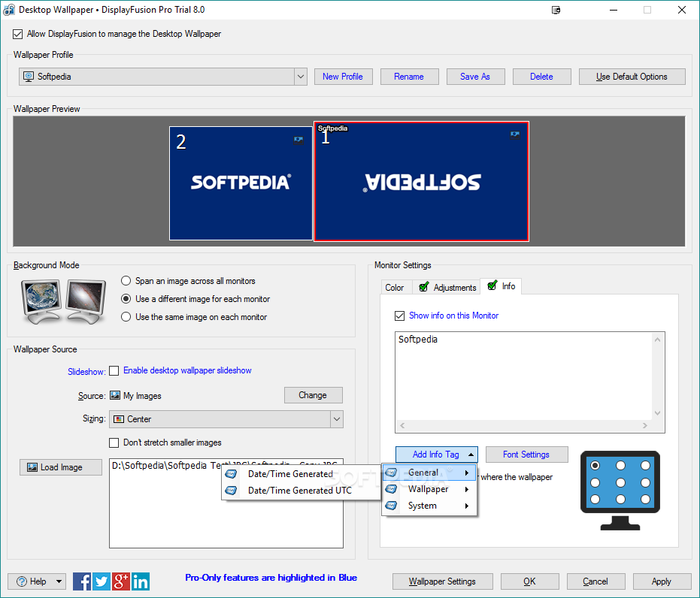Expand the General submenu arrow
Image resolution: width=700 pixels, height=598 pixels.
click(467, 473)
